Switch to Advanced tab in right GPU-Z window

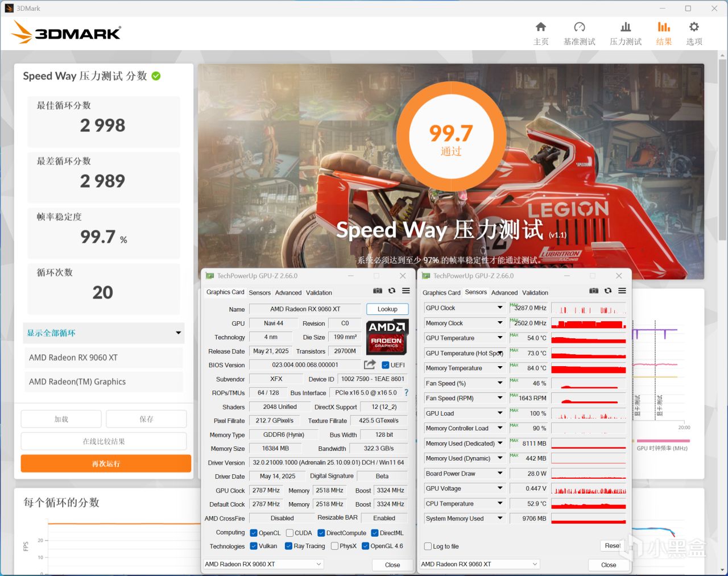(x=504, y=293)
